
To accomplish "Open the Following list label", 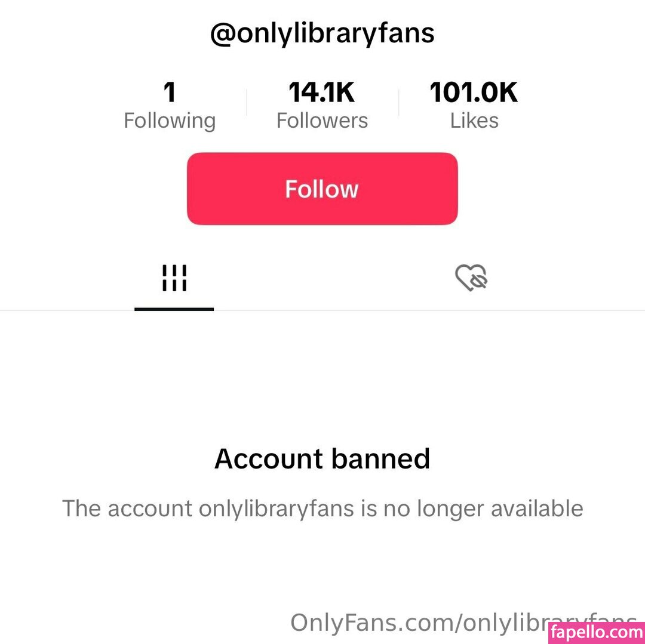I will tap(170, 121).
